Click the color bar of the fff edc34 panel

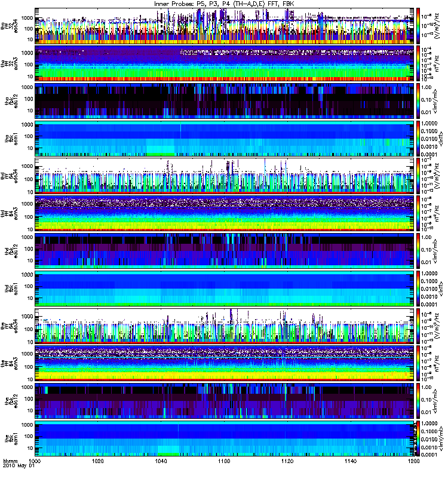[x=418, y=326]
